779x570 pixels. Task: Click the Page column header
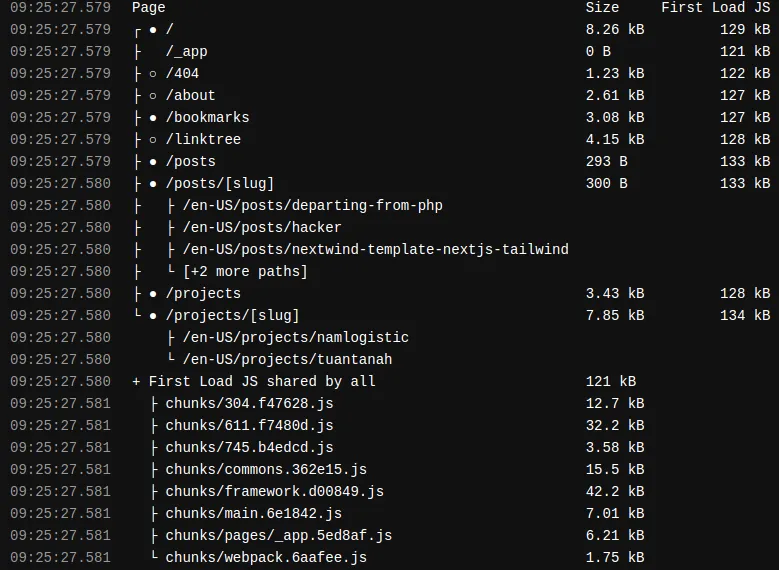pyautogui.click(x=149, y=8)
